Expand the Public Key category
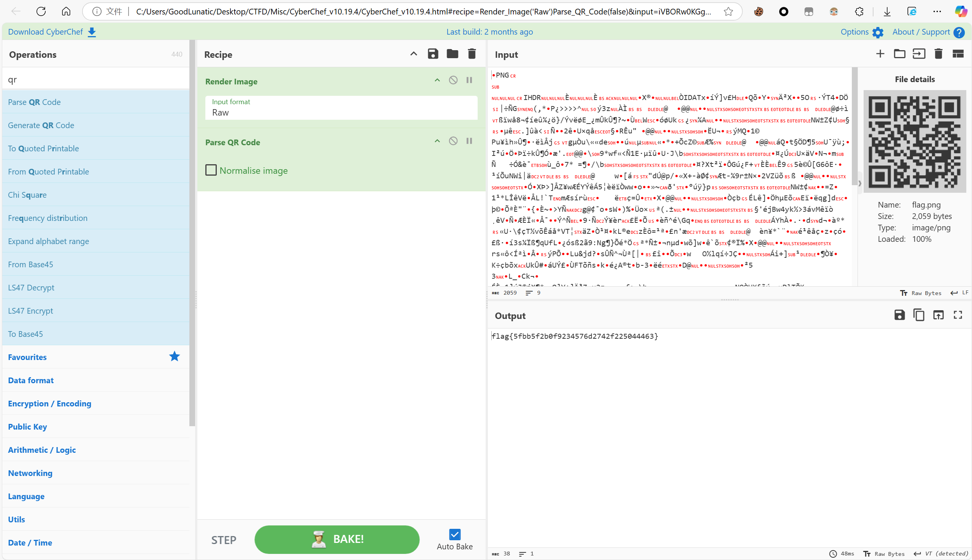The image size is (972, 560). tap(96, 427)
